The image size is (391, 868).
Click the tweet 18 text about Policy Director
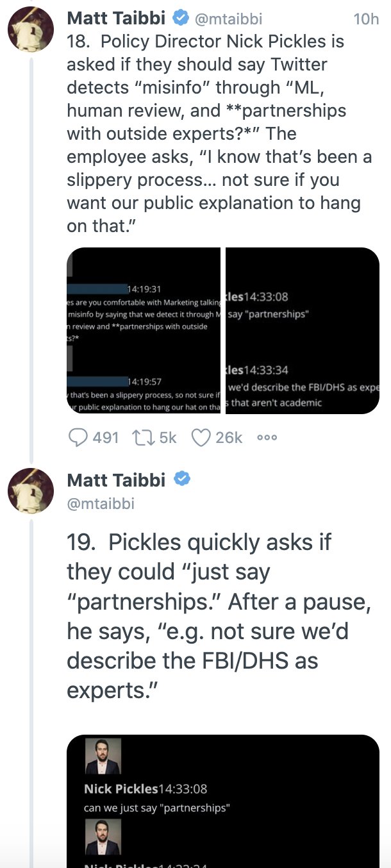click(x=220, y=133)
